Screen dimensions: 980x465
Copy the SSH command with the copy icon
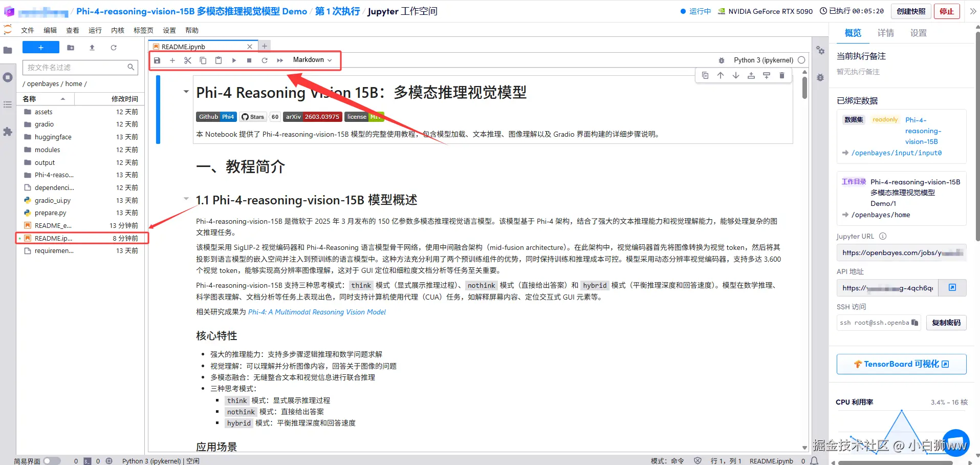point(915,323)
